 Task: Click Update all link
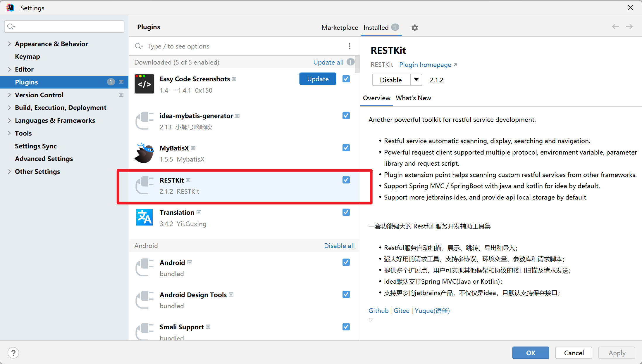[x=328, y=62]
